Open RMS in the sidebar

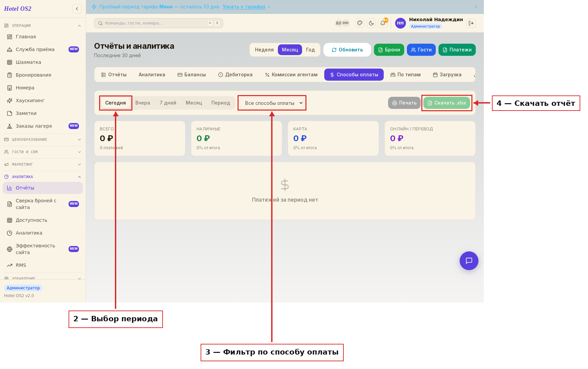coord(43,265)
